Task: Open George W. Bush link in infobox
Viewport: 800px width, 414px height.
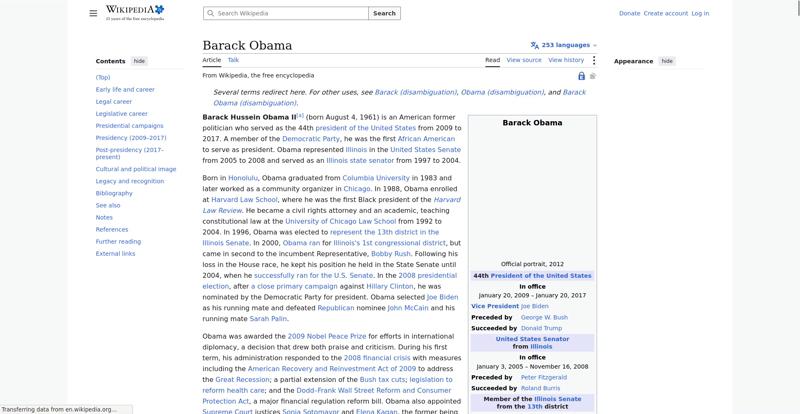Action: 544,318
